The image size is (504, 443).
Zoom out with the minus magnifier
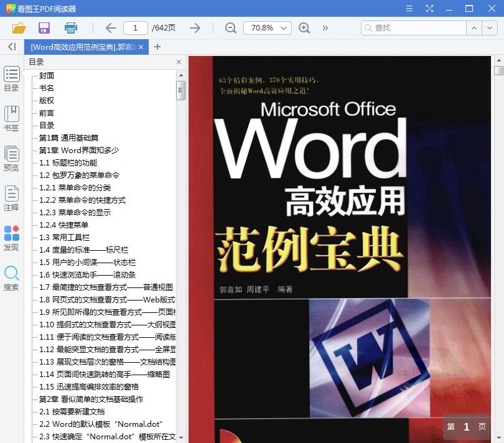coord(230,28)
